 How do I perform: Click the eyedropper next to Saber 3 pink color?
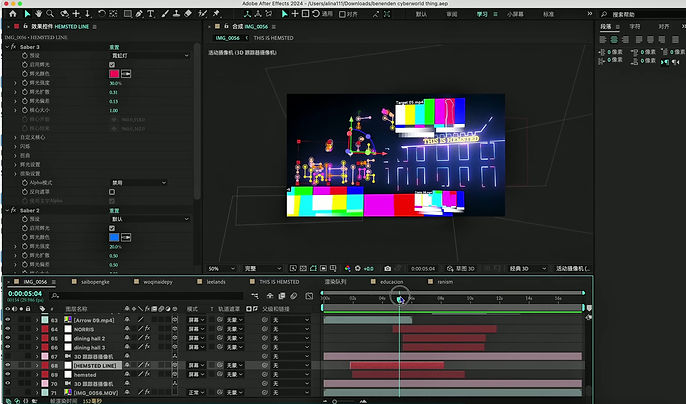point(128,73)
